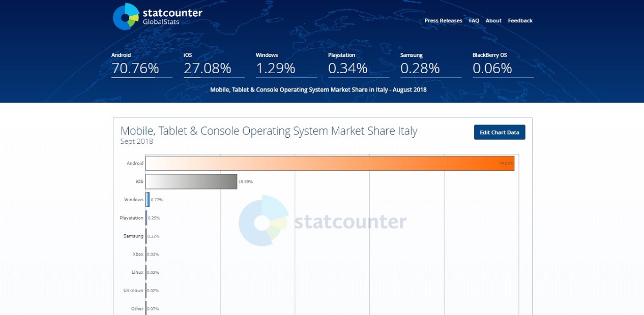Open the FAQ link

click(x=474, y=21)
